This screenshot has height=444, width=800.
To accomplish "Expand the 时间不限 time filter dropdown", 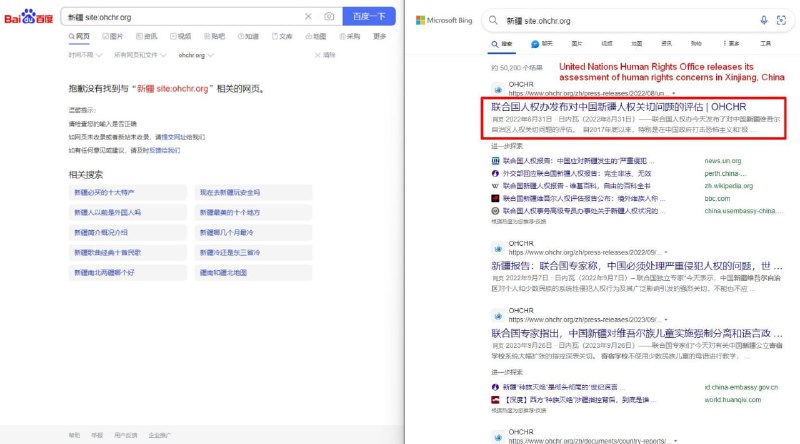I will pyautogui.click(x=85, y=55).
